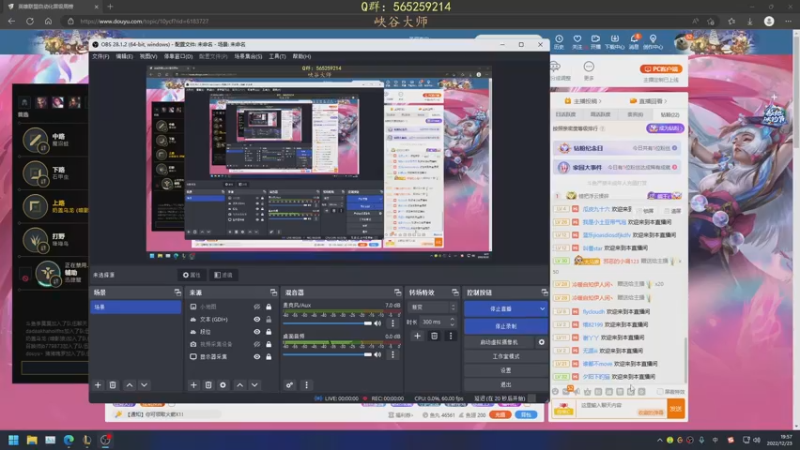
Task: Open source properties gear in Sources toolbar
Action: click(223, 385)
